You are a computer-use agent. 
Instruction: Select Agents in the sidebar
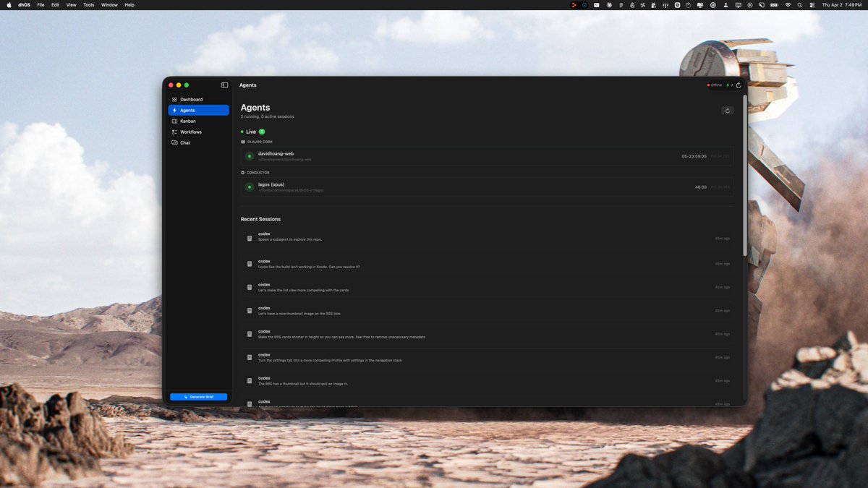198,110
